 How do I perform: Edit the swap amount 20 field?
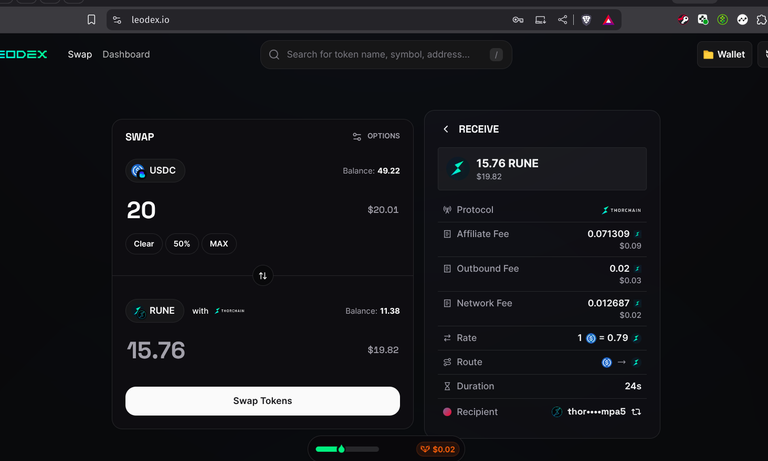pos(141,210)
